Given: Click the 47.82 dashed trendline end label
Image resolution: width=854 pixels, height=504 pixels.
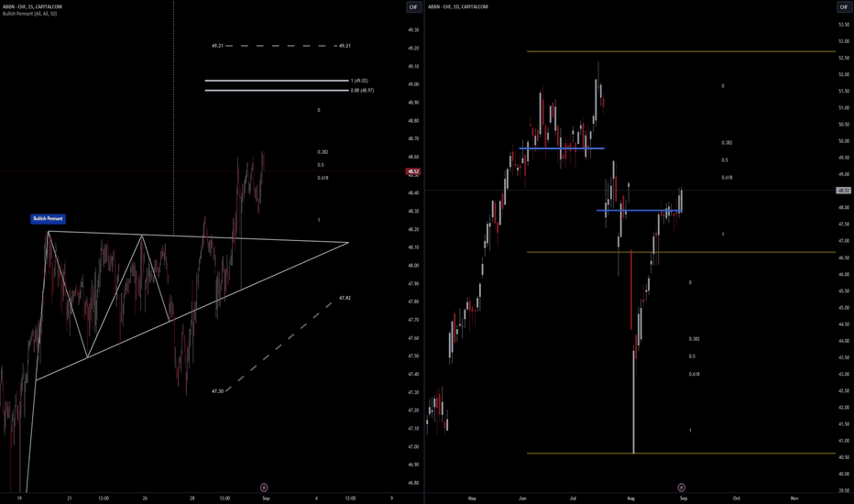Looking at the screenshot, I should point(345,298).
